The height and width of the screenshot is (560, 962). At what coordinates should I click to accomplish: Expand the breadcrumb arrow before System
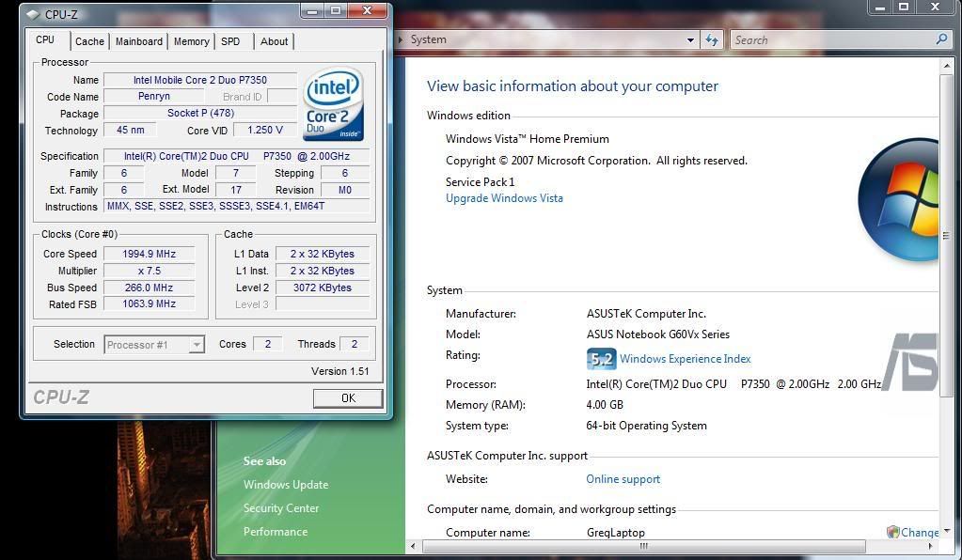401,39
